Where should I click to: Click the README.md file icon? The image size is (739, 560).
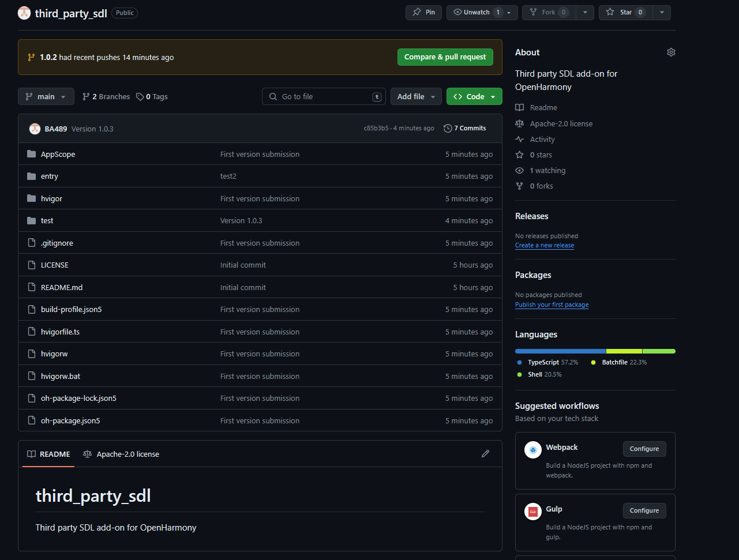tap(32, 287)
